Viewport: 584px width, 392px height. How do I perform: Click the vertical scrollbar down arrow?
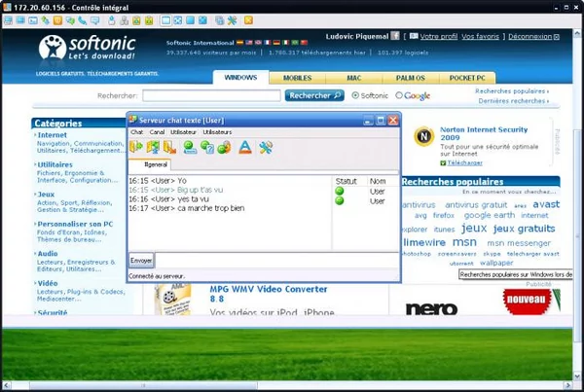[x=577, y=375]
